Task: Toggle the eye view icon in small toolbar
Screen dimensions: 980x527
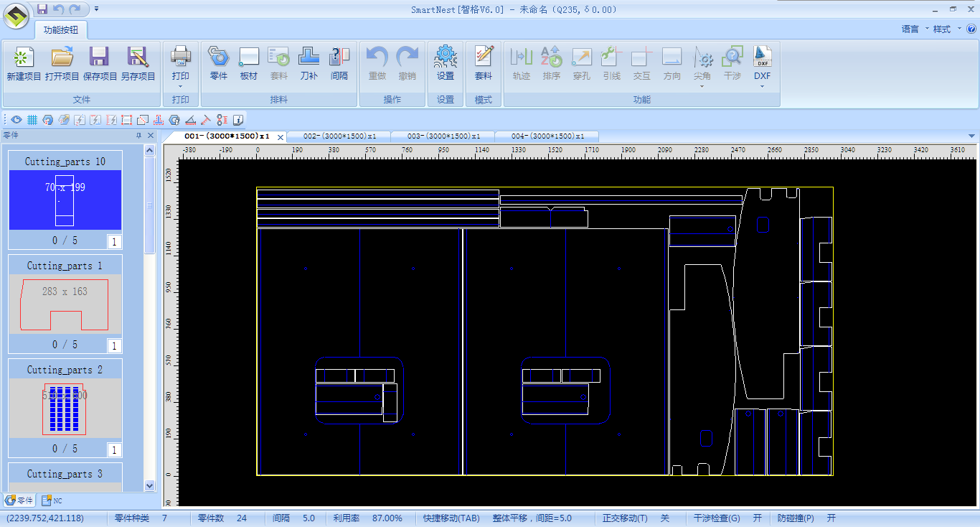Action: [x=16, y=120]
